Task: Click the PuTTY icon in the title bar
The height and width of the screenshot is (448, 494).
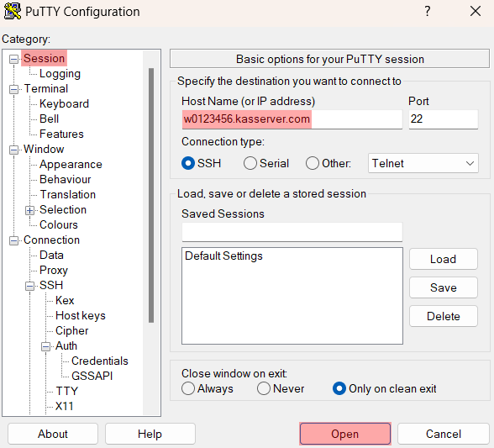Action: pyautogui.click(x=13, y=12)
